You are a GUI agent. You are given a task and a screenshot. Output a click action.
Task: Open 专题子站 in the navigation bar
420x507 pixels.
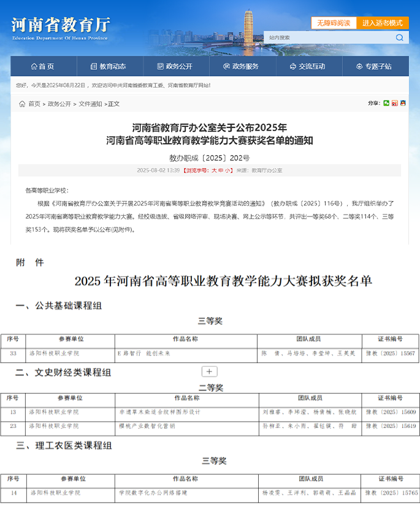click(373, 66)
